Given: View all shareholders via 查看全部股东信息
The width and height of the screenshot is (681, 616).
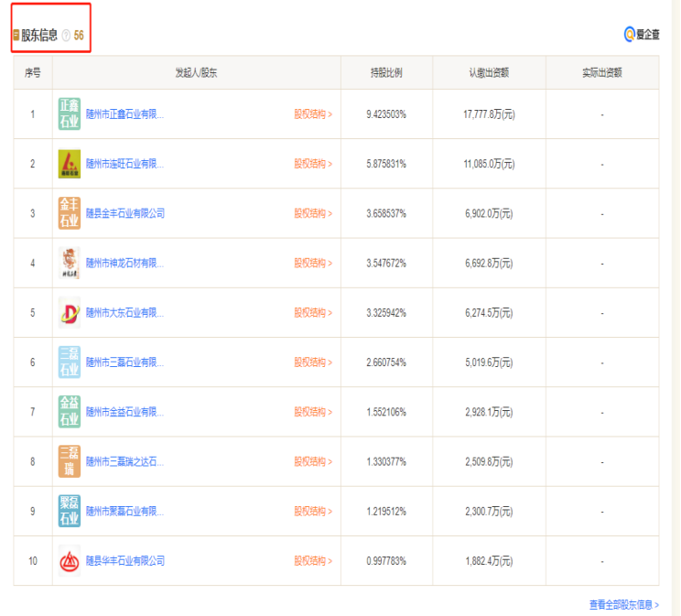Looking at the screenshot, I should (623, 605).
